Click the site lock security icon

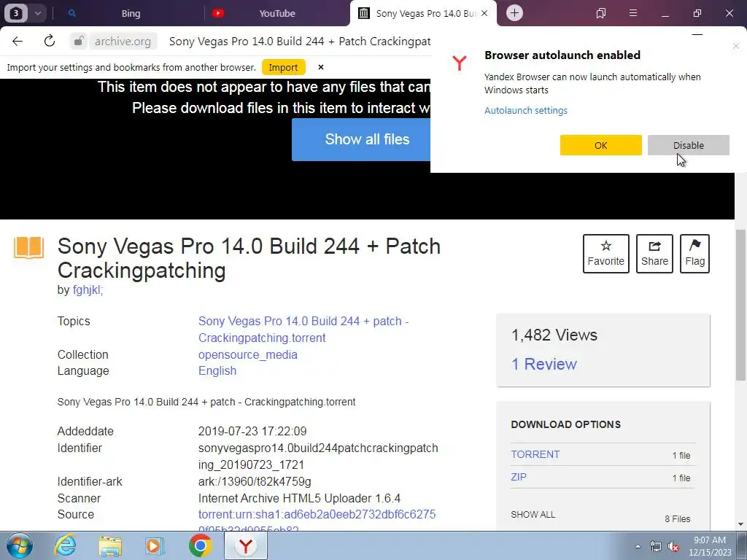point(79,42)
